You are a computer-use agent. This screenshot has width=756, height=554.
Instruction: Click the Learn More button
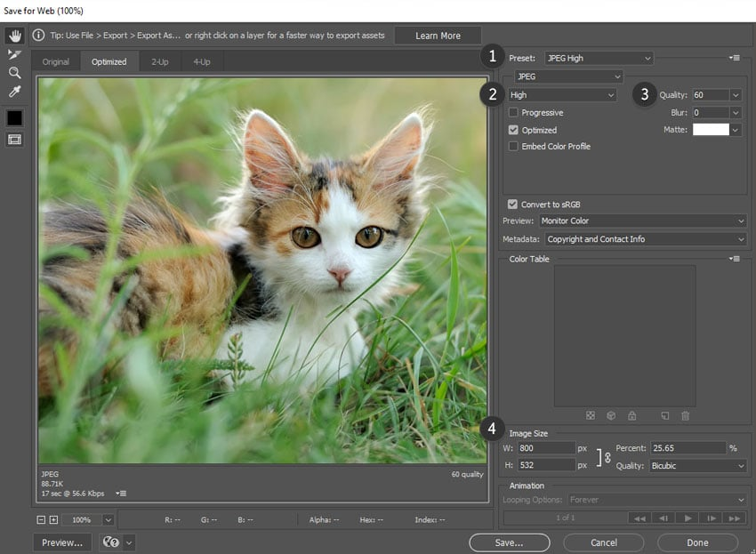438,36
